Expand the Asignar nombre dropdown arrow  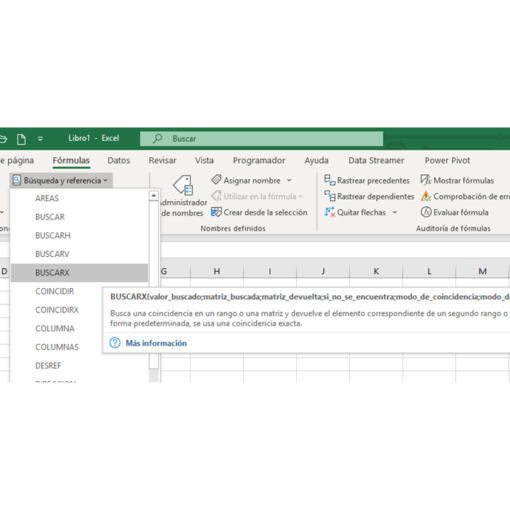pos(289,180)
